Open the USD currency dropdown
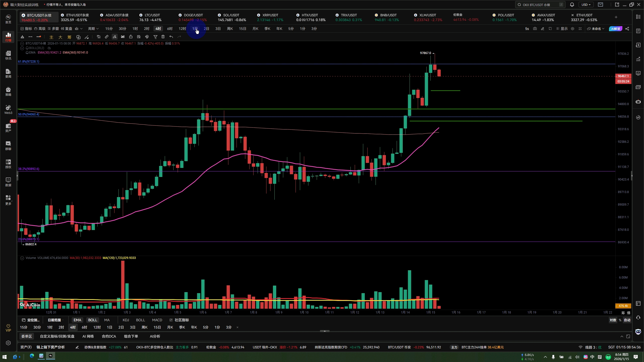This screenshot has height=362, width=644. click(x=586, y=5)
